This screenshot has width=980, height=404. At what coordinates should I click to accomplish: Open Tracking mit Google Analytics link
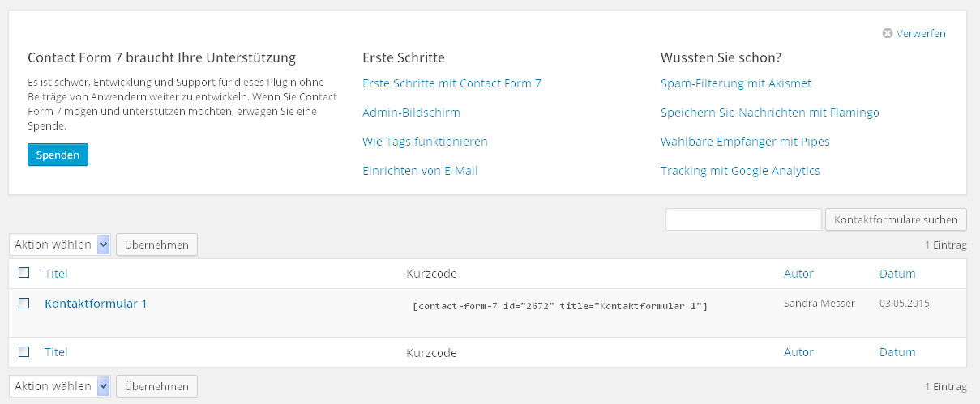click(x=740, y=171)
